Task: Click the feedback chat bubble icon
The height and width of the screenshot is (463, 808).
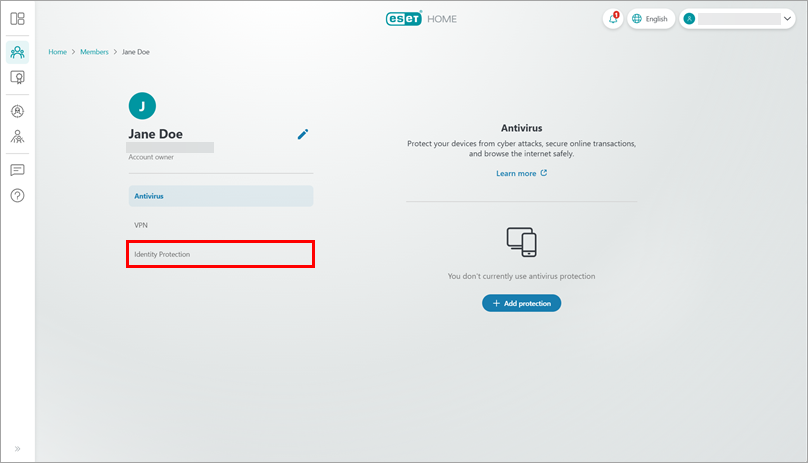Action: 17,170
